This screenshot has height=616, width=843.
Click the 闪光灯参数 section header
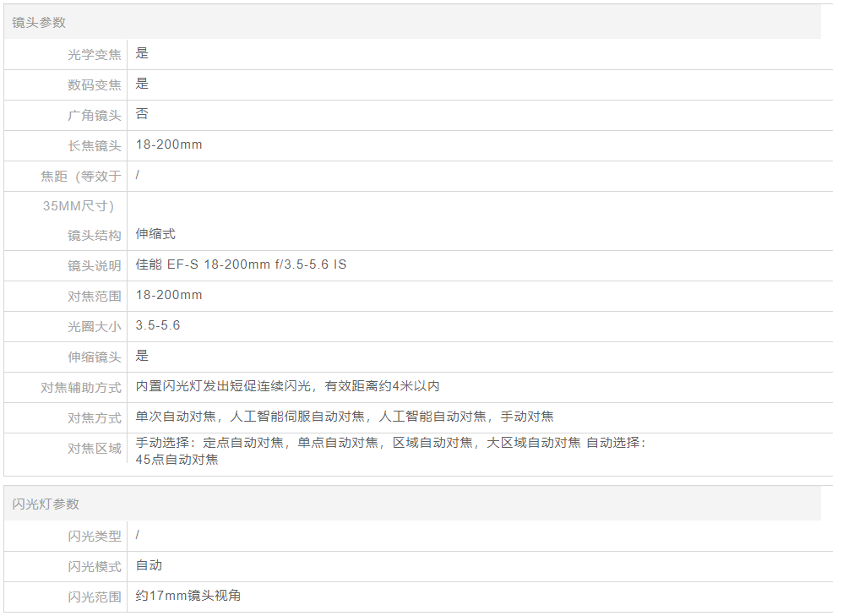pos(46,504)
